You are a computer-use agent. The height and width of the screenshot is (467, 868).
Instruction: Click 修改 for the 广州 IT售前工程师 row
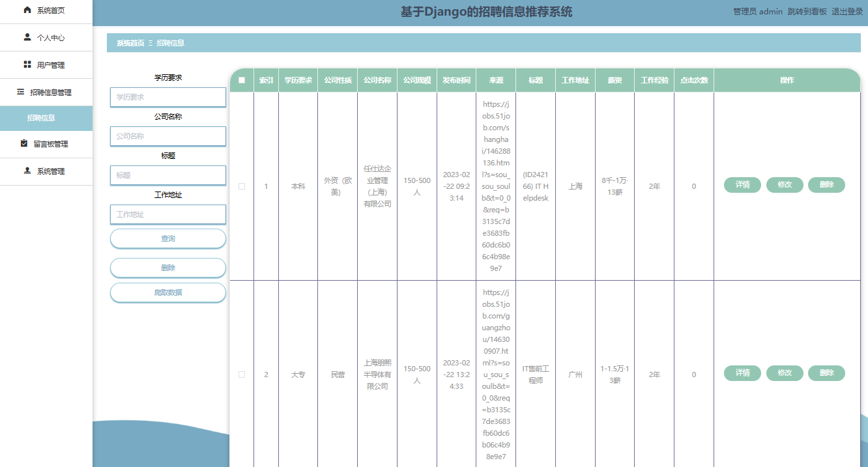click(785, 373)
